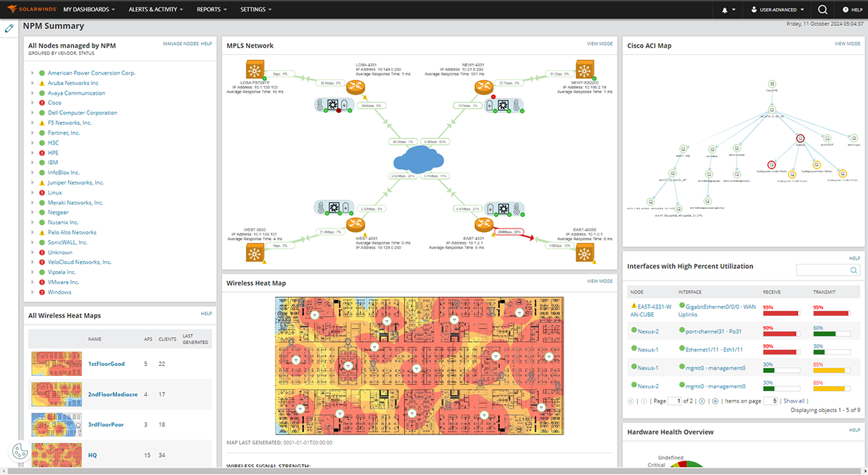The height and width of the screenshot is (475, 868).
Task: Open the global search magnifier
Action: (x=822, y=9)
